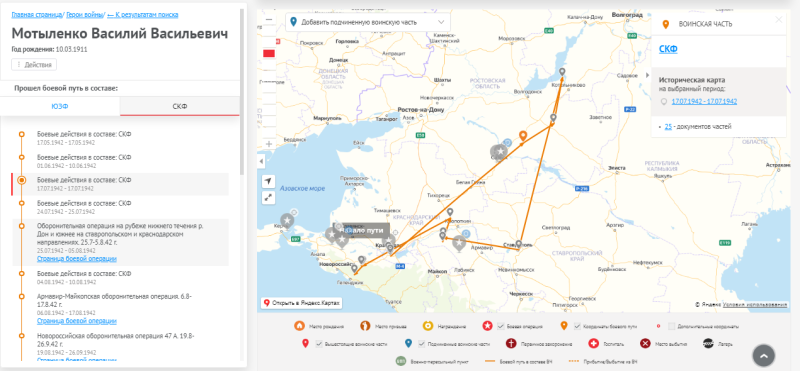
Task: Click the Лагерь black legend icon
Action: point(708,343)
